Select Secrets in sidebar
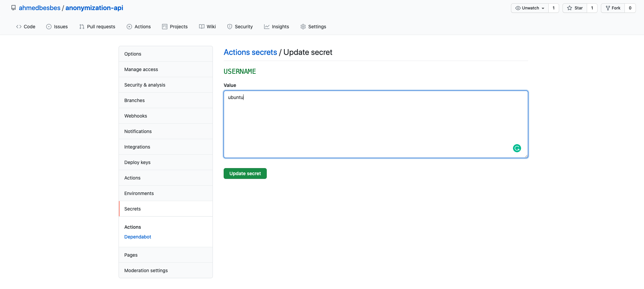 pyautogui.click(x=166, y=209)
